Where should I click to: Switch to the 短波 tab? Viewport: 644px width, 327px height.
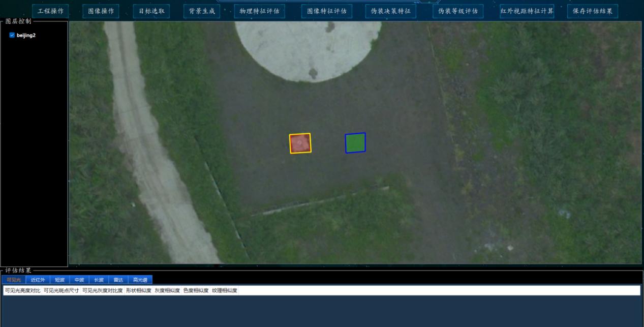coord(60,280)
